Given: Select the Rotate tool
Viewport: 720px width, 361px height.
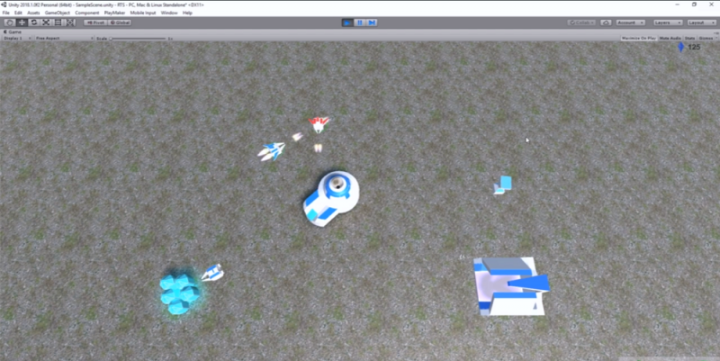Looking at the screenshot, I should point(34,23).
